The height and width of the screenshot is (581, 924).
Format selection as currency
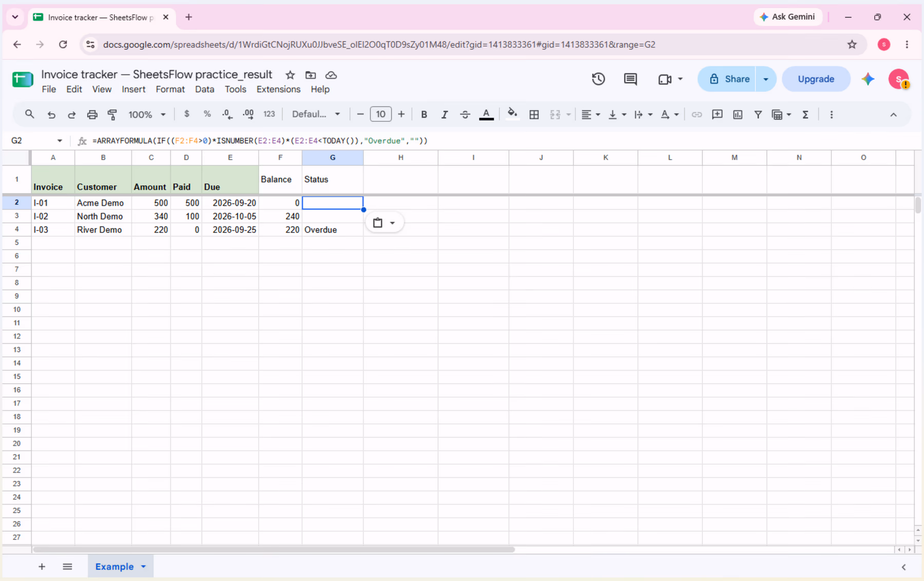pos(187,114)
